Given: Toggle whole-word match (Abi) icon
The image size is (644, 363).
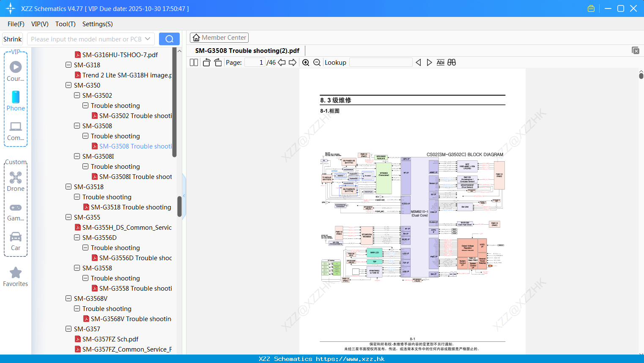Looking at the screenshot, I should 440,63.
